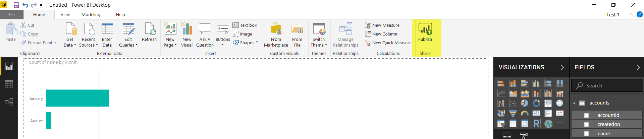
Task: Click Test 1 account name
Action: pos(613,14)
